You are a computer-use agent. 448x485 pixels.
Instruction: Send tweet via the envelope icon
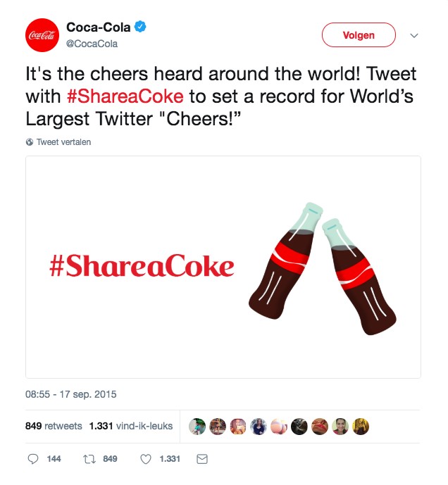(201, 459)
